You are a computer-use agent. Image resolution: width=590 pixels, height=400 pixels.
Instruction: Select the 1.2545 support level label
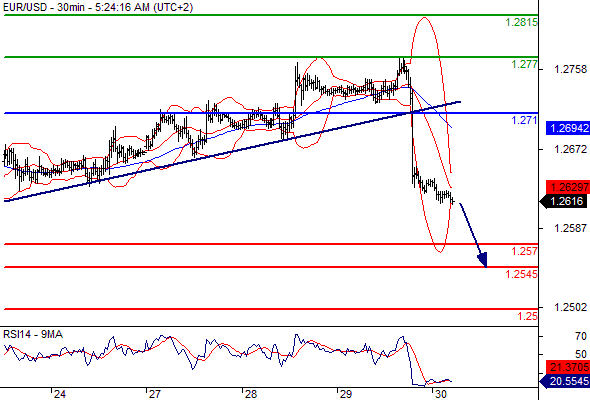pyautogui.click(x=522, y=274)
